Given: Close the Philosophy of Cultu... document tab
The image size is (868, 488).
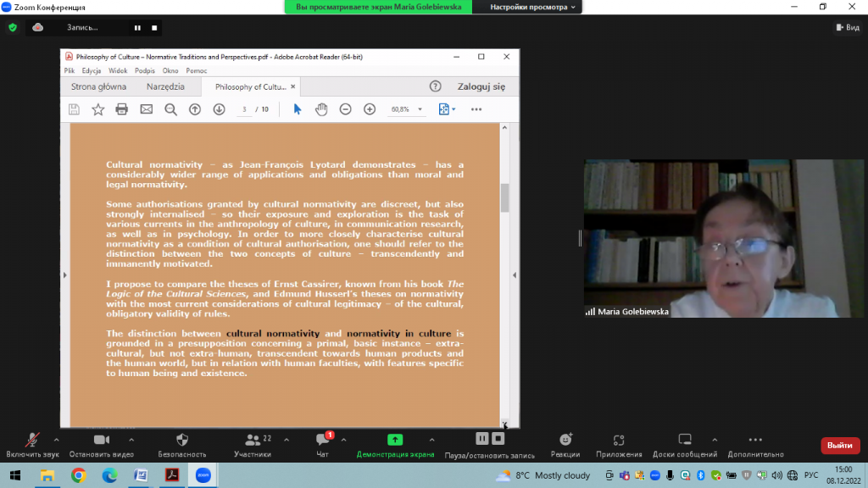Looking at the screenshot, I should point(292,86).
